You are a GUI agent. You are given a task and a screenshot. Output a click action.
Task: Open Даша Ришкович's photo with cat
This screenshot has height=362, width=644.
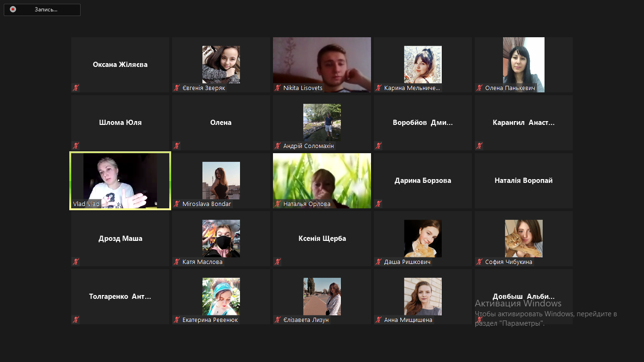pos(423,239)
